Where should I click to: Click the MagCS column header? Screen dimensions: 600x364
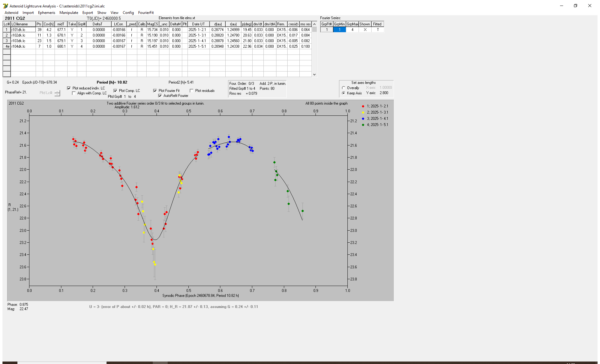153,24
